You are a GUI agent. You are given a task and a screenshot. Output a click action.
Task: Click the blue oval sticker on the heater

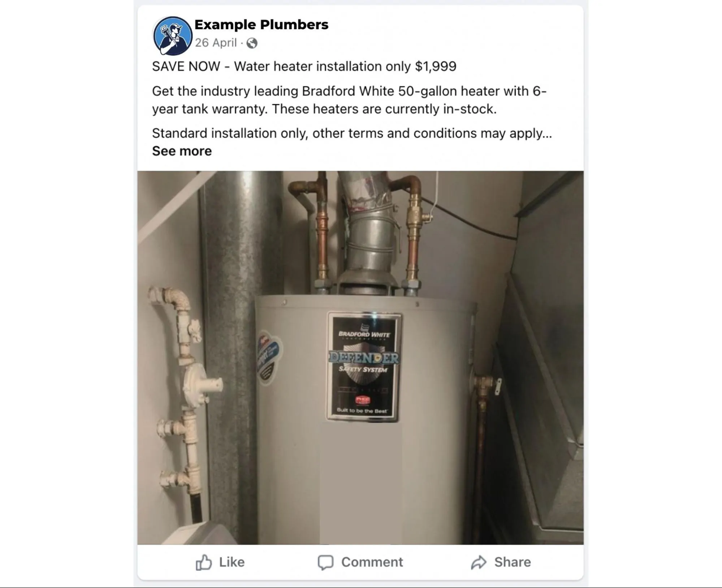(269, 359)
